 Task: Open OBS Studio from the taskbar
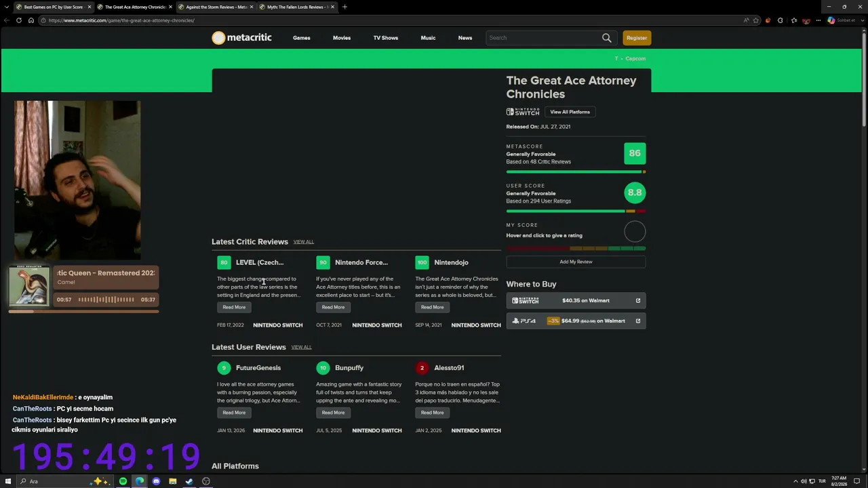205,481
